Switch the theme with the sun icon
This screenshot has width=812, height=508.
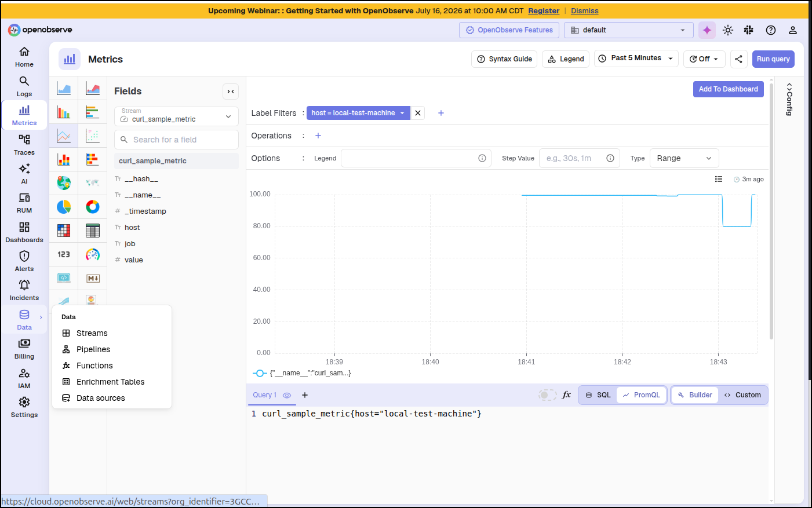pos(728,30)
